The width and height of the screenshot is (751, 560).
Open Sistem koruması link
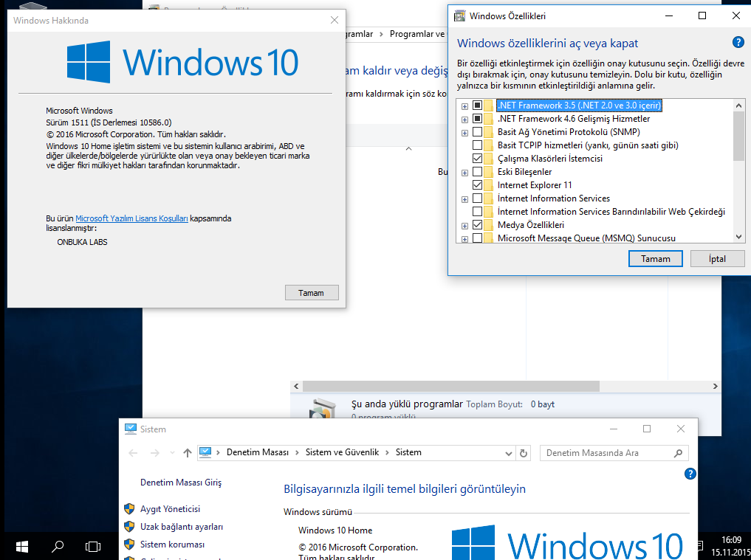(x=172, y=545)
